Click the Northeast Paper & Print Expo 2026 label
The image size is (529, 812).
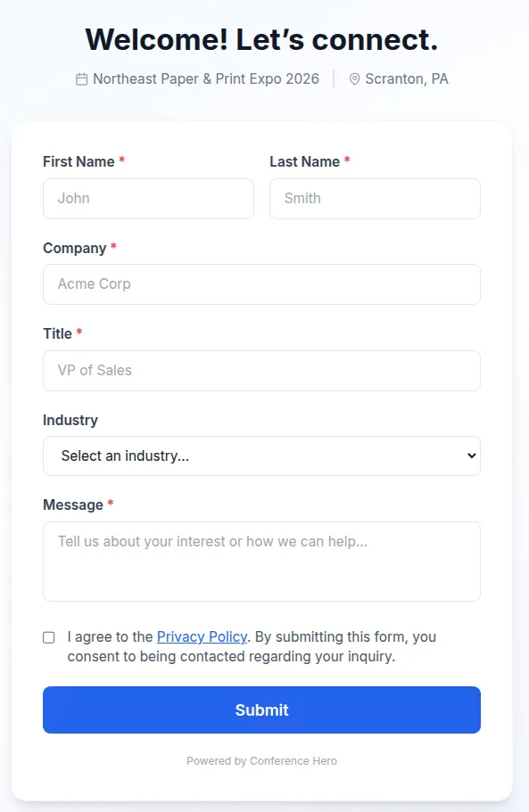pos(206,78)
